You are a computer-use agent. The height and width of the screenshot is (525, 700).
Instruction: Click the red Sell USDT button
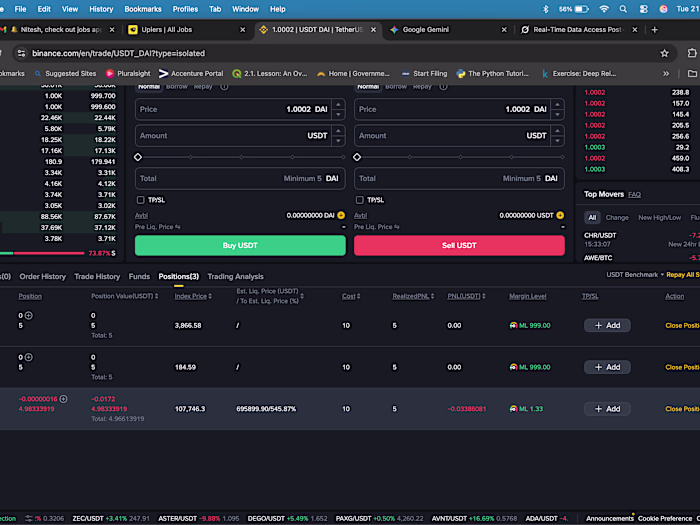[459, 245]
